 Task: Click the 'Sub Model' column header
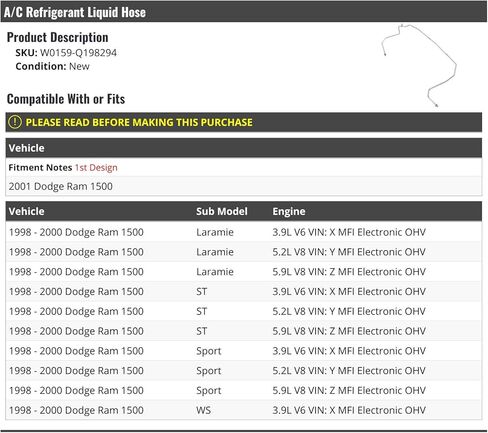coord(222,211)
